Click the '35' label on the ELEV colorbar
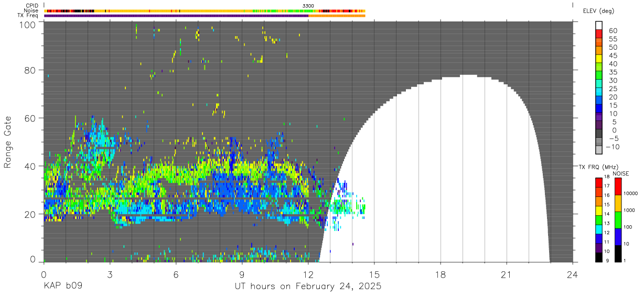644x297 pixels. [613, 72]
